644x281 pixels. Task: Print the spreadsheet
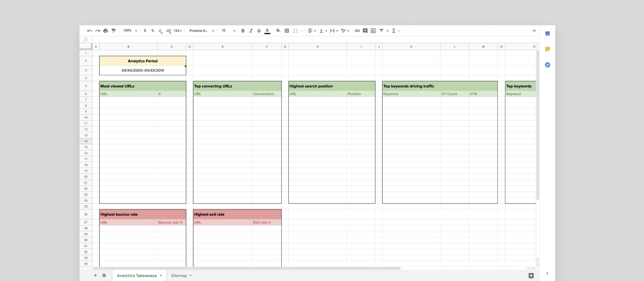coord(106,31)
